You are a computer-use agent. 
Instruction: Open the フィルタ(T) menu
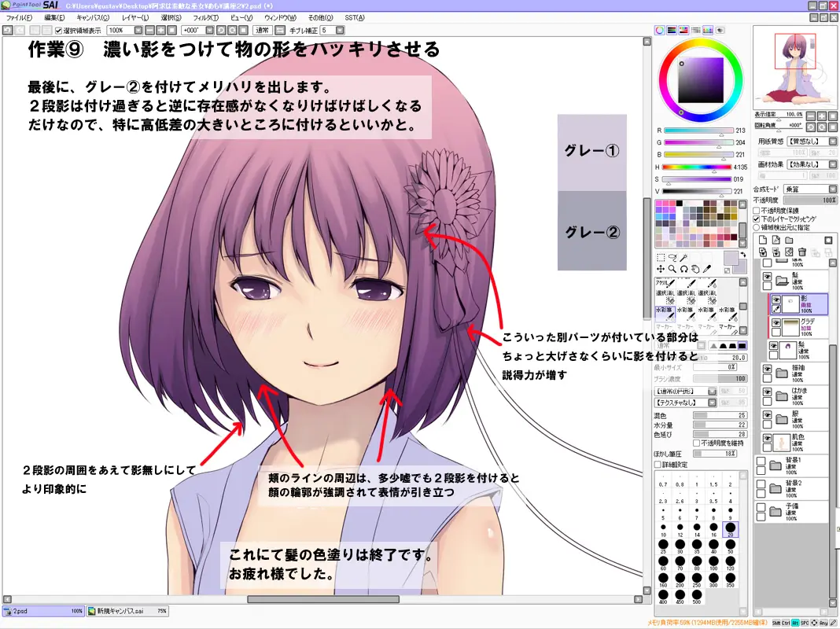tap(206, 17)
